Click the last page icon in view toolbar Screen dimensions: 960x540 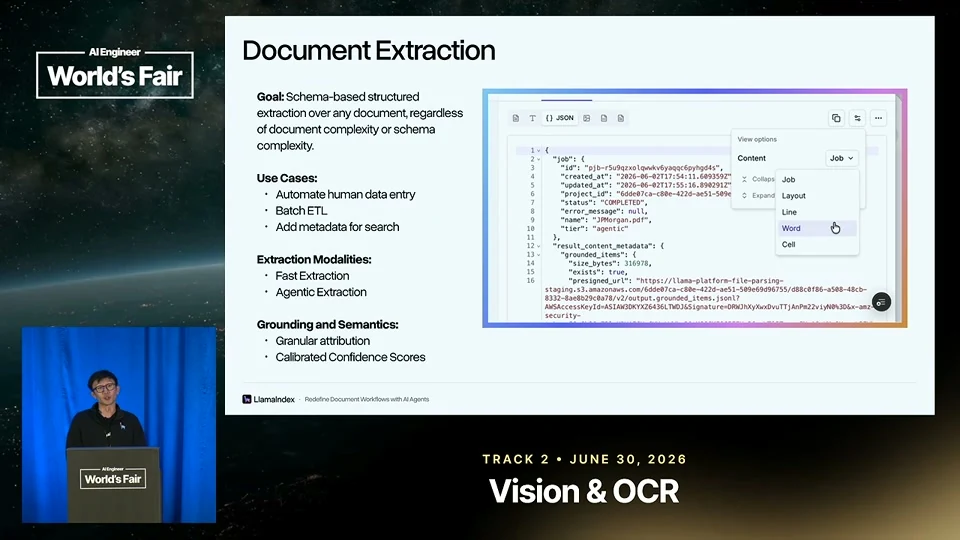click(x=621, y=118)
